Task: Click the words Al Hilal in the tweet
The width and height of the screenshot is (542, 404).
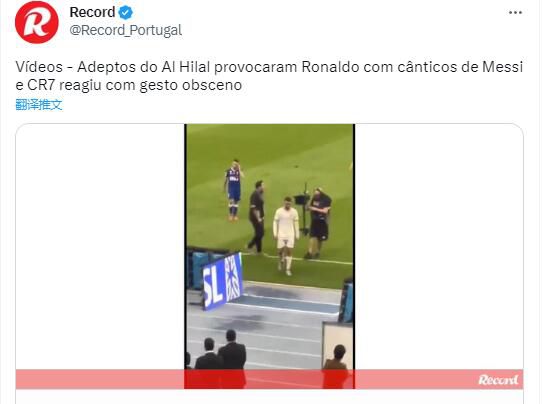Action: tap(186, 67)
